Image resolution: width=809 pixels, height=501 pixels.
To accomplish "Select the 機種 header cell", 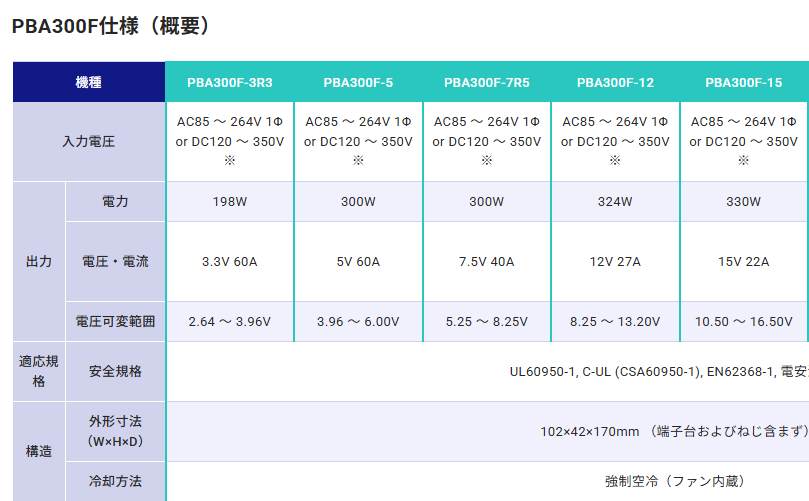I will click(89, 82).
